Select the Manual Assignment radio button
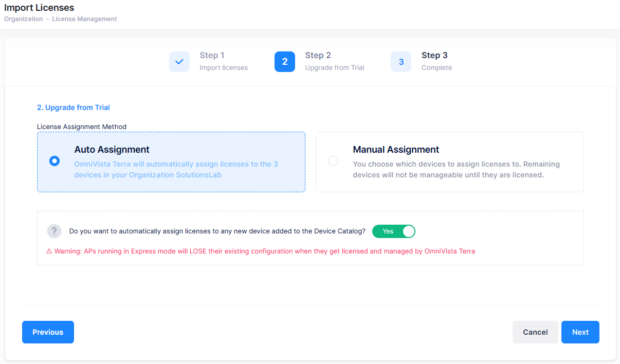This screenshot has width=620, height=364. click(x=333, y=161)
